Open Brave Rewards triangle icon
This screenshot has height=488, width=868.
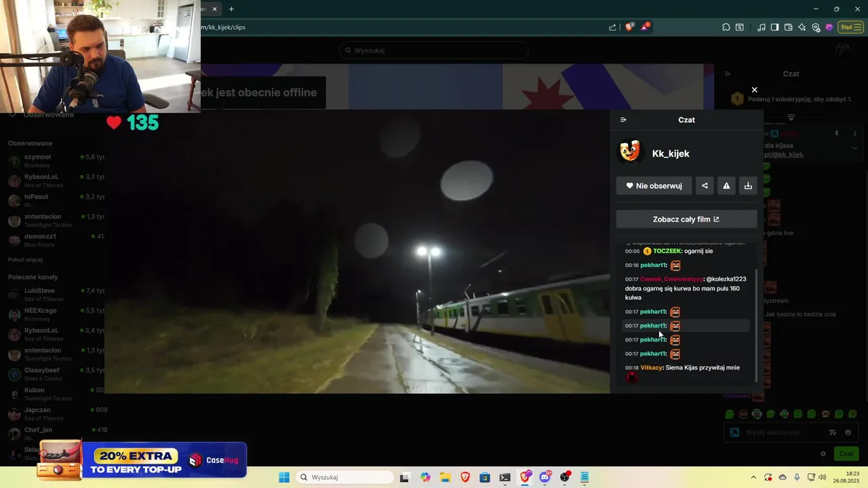pyautogui.click(x=645, y=27)
